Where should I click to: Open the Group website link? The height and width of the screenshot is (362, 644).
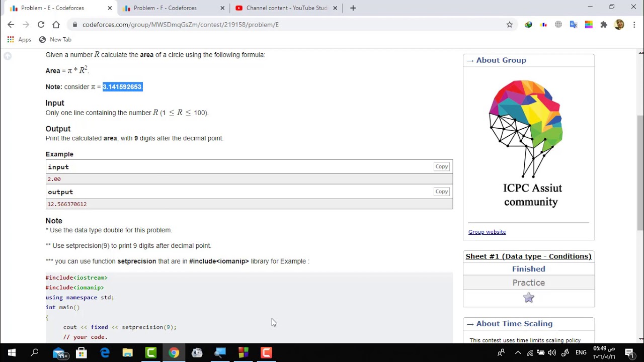(x=487, y=232)
